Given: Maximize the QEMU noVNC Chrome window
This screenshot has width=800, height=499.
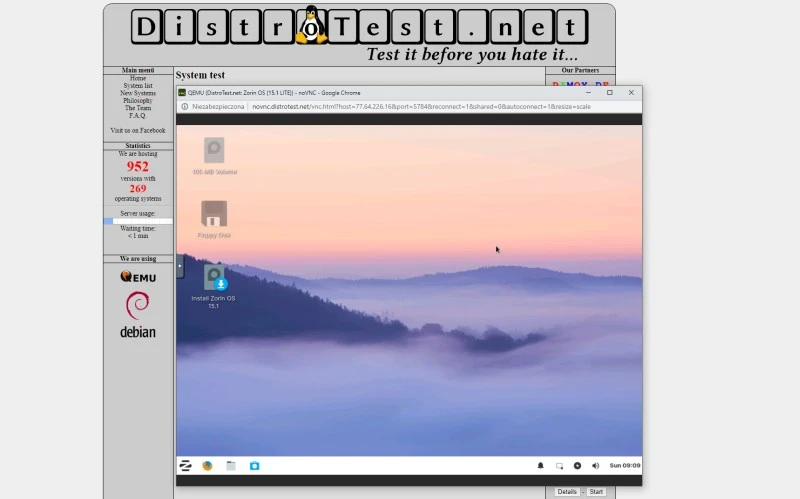Looking at the screenshot, I should (x=610, y=92).
